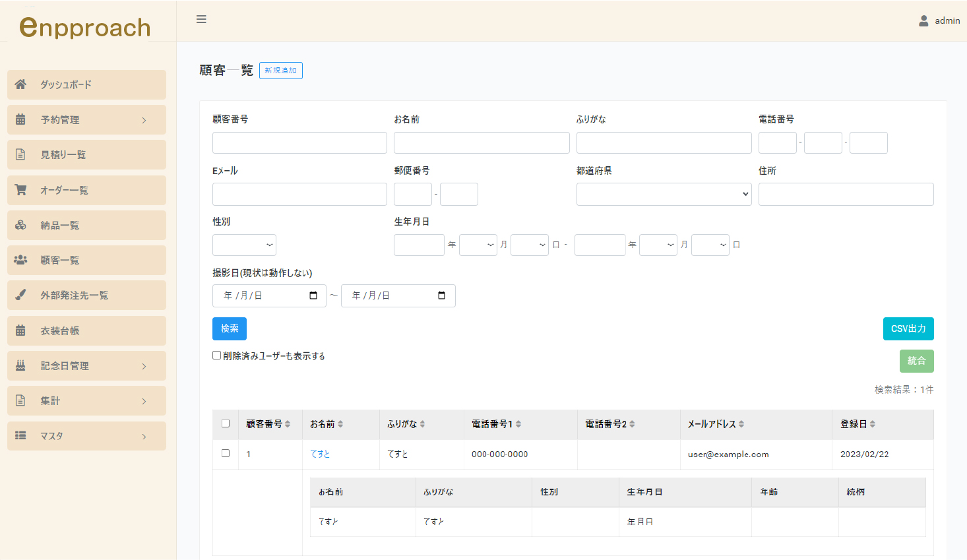Click the お名前 search input field
Viewport: 967px width, 560px height.
pyautogui.click(x=482, y=143)
